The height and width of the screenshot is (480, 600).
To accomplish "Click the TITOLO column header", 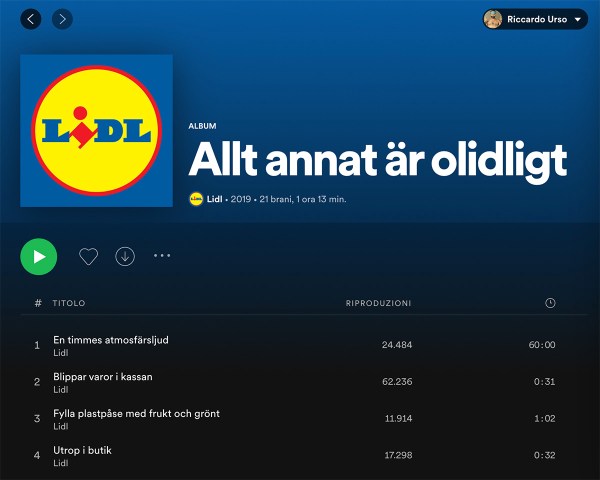I will (69, 303).
